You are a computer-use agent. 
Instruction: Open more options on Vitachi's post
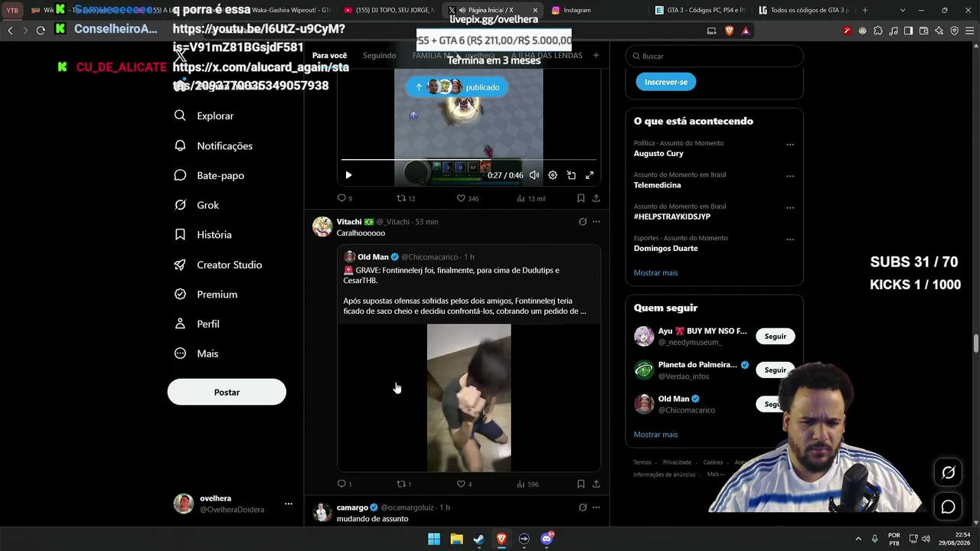point(596,222)
